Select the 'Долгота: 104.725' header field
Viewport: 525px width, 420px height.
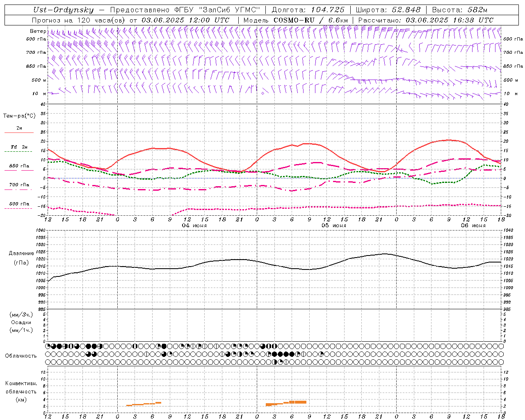307,10
